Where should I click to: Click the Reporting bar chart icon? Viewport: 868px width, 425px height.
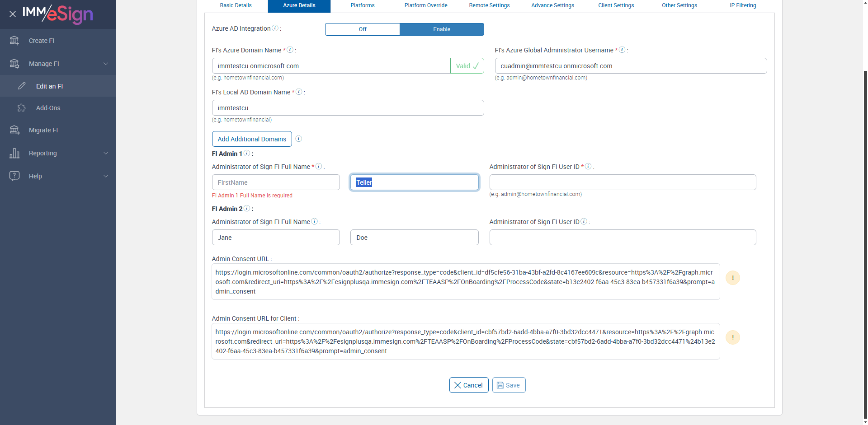(14, 153)
